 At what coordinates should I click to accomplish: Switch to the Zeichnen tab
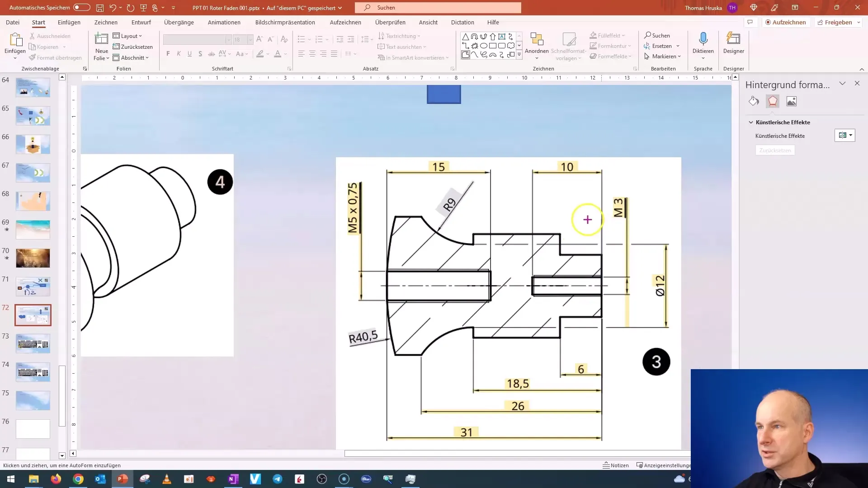(106, 22)
